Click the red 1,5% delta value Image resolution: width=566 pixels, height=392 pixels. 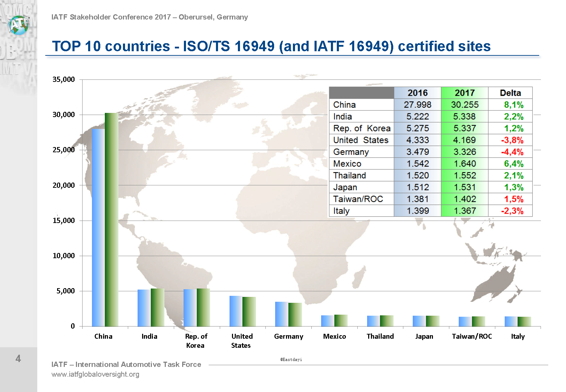(x=514, y=199)
